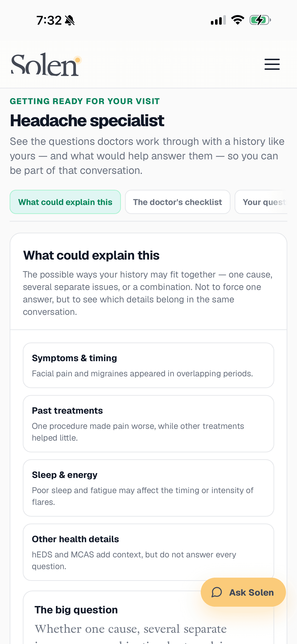Tap the Getting ready for your visit label
Image resolution: width=297 pixels, height=644 pixels.
(x=85, y=101)
